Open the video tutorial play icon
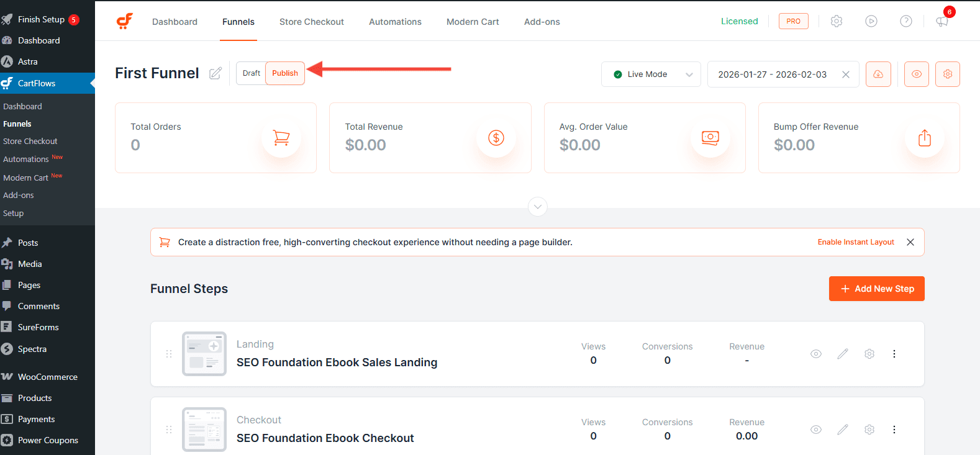Image resolution: width=980 pixels, height=455 pixels. [871, 21]
